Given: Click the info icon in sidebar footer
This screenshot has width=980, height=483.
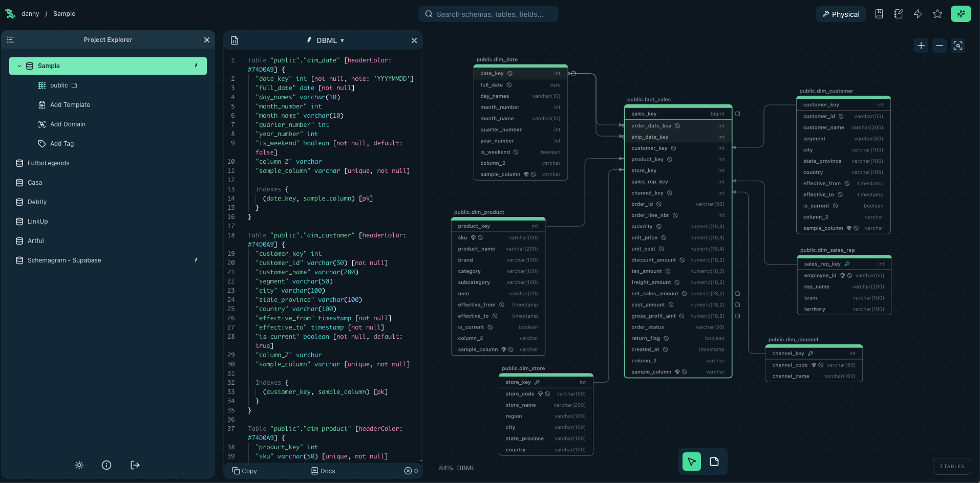Looking at the screenshot, I should coord(106,465).
